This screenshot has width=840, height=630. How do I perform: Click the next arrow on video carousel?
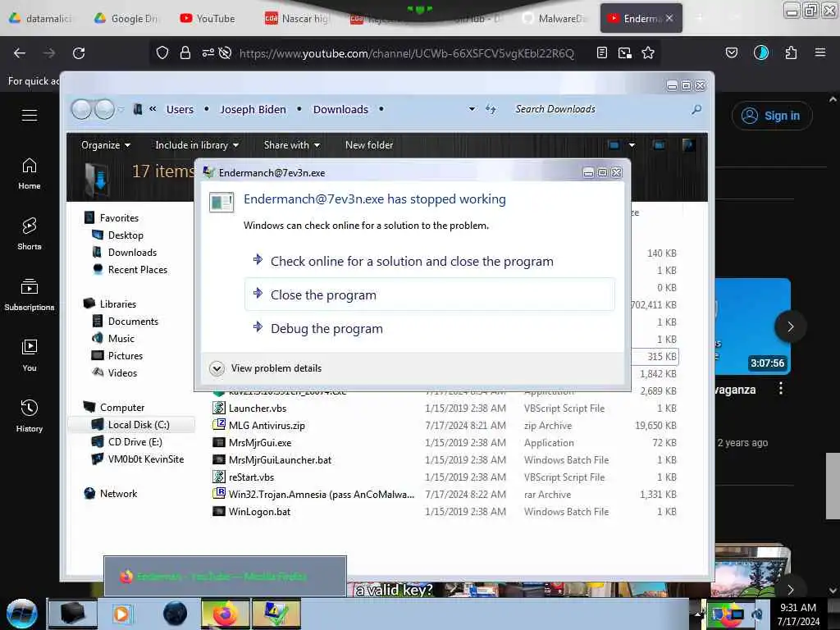[790, 326]
